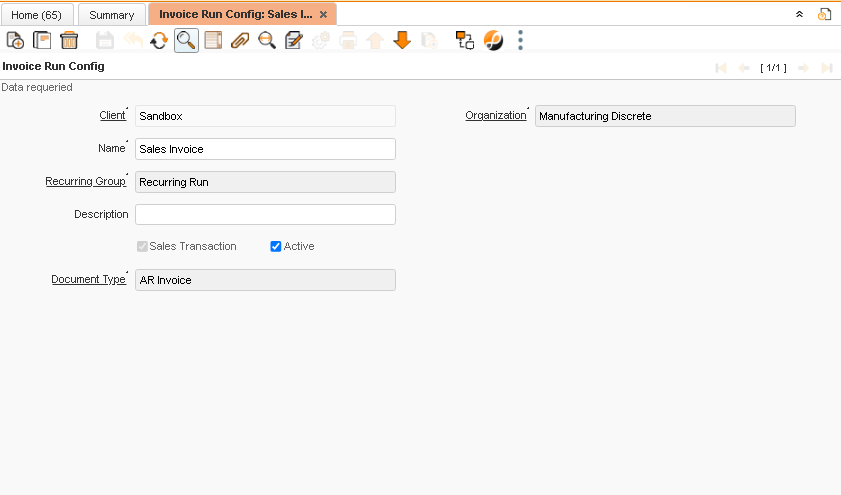
Task: Open the Recurring Group label link
Action: pos(85,181)
